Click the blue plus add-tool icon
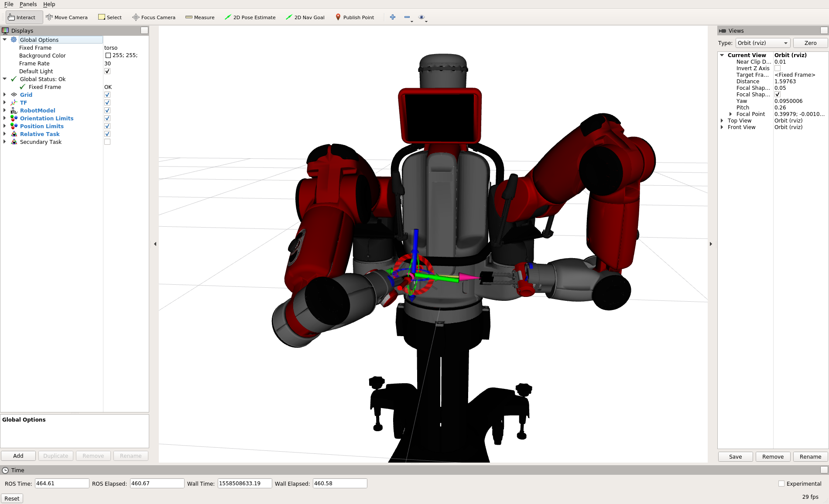Viewport: 829px width, 504px height. (393, 17)
